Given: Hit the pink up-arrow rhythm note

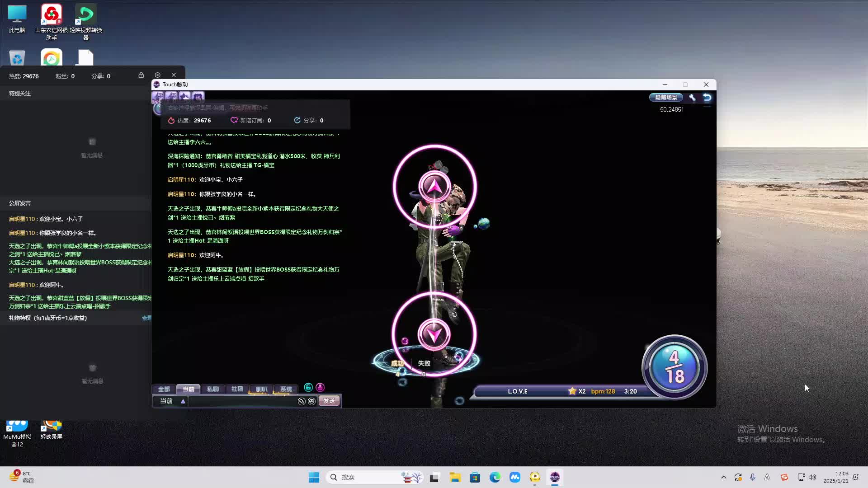Looking at the screenshot, I should click(434, 186).
